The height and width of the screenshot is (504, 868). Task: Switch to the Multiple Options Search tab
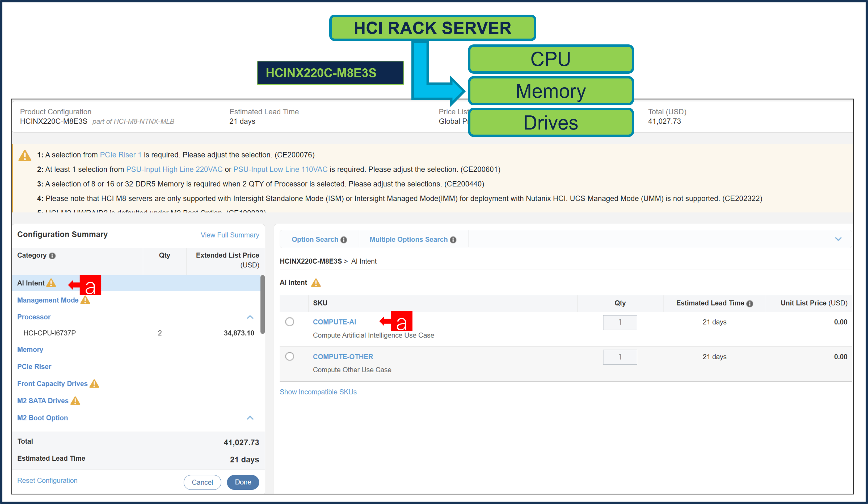pos(408,239)
